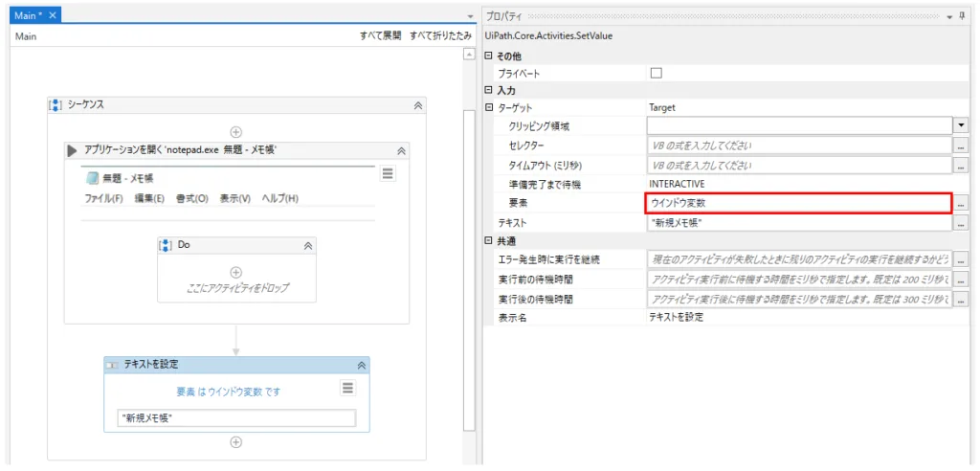
Task: Click the plus icon above the application activity
Action: click(236, 132)
